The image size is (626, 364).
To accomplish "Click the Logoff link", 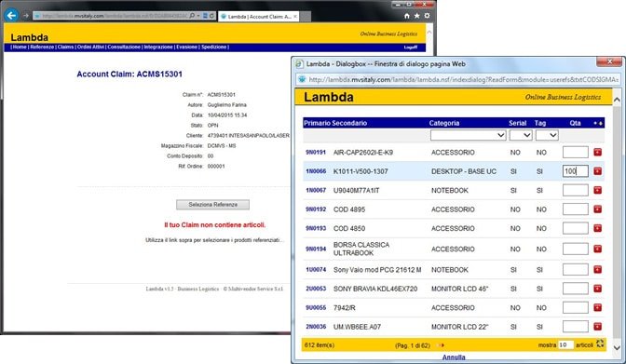I will point(410,47).
